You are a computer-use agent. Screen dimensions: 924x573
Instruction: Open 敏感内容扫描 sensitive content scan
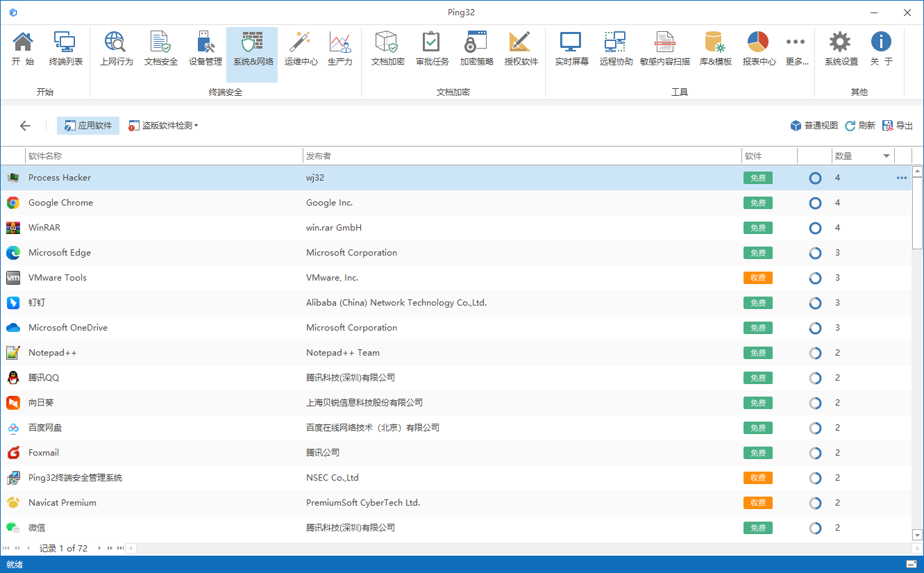(665, 49)
